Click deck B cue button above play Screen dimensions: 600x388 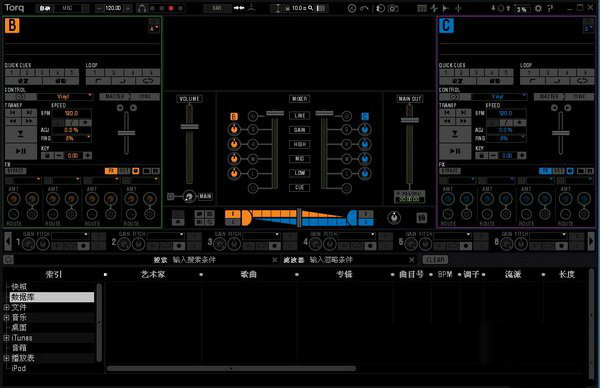[21, 134]
